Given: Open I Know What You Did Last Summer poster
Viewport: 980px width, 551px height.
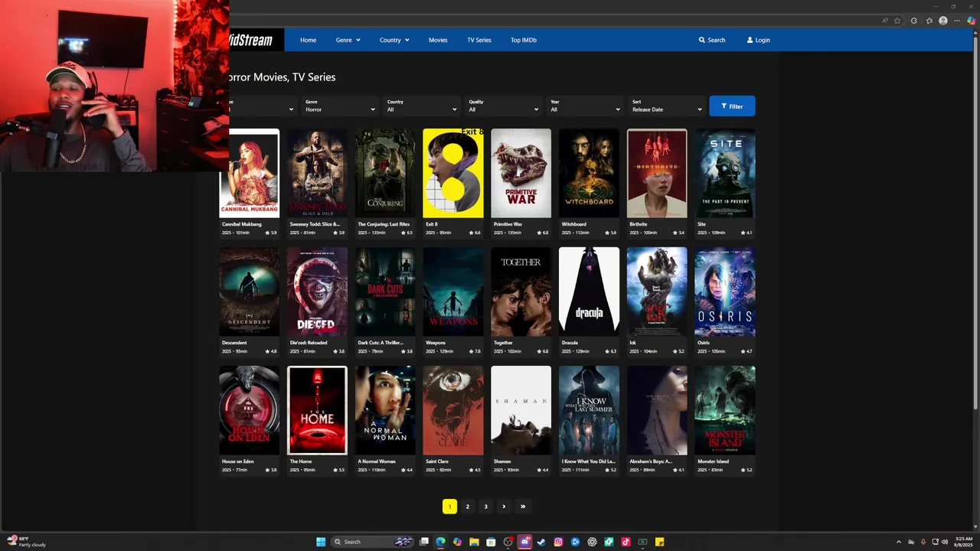Looking at the screenshot, I should click(x=589, y=410).
